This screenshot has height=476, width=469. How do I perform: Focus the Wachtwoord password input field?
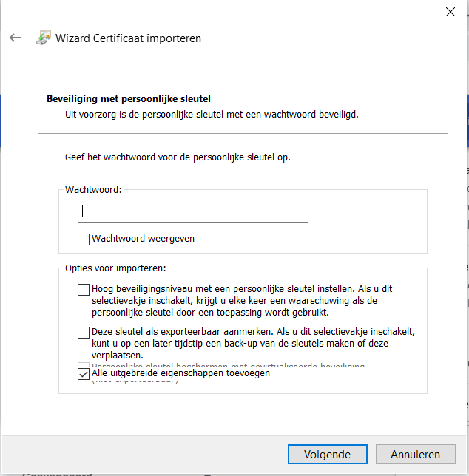coord(192,213)
